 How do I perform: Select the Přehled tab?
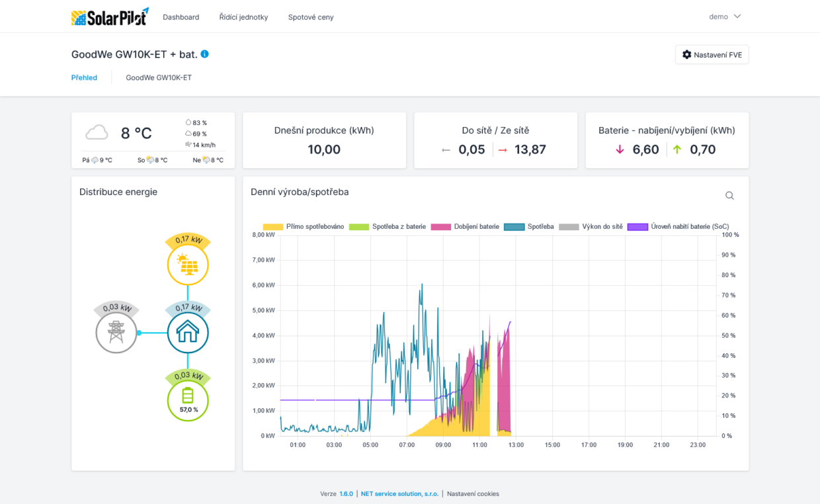click(84, 77)
